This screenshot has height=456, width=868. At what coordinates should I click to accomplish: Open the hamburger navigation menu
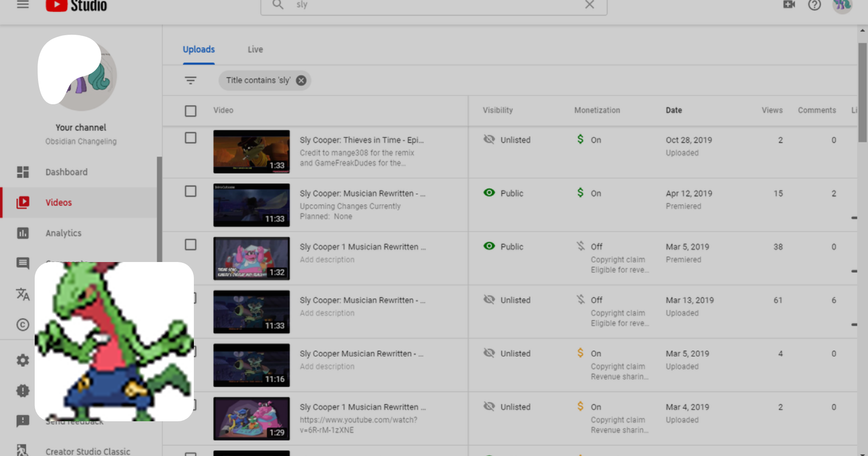23,5
